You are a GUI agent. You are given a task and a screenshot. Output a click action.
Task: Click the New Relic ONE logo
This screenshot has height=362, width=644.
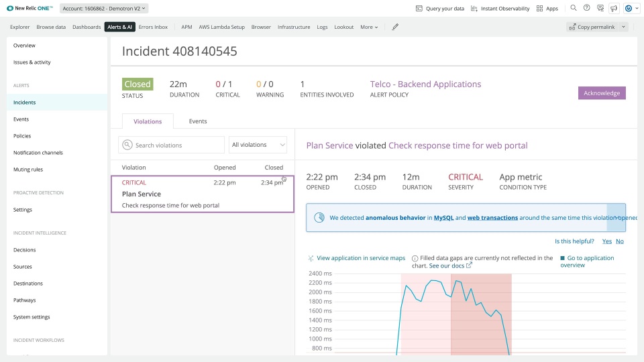pos(30,8)
